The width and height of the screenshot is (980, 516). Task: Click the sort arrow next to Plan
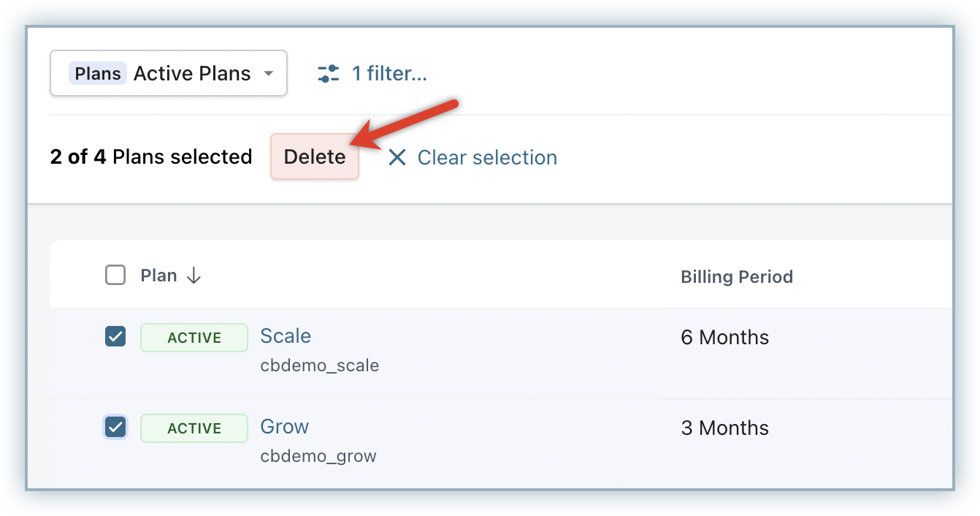point(194,276)
